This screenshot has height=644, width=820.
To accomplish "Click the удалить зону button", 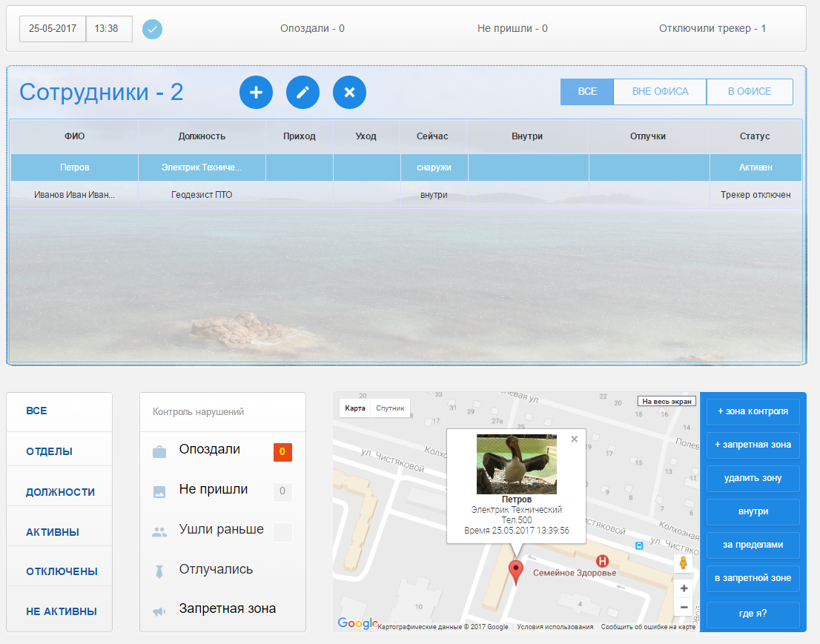I will point(753,478).
